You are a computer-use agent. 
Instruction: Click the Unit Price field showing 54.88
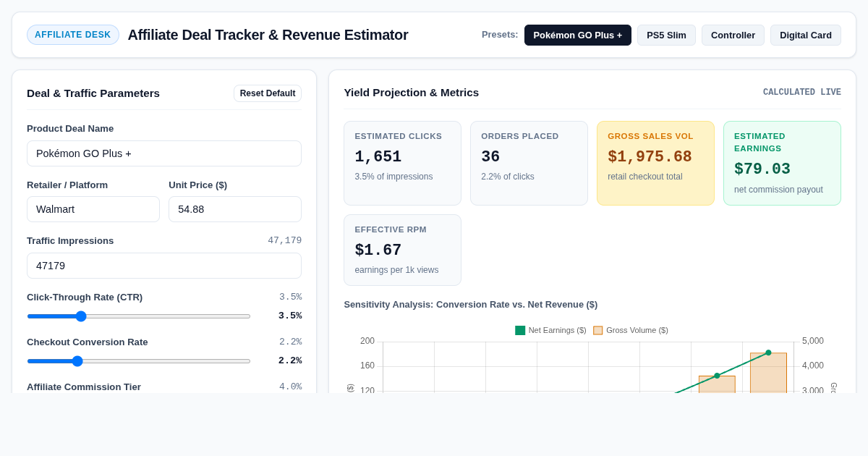point(235,209)
